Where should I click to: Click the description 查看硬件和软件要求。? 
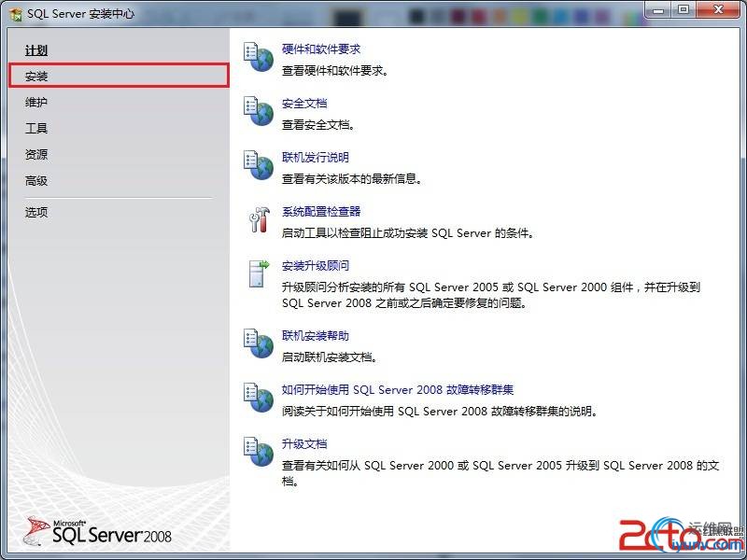335,71
